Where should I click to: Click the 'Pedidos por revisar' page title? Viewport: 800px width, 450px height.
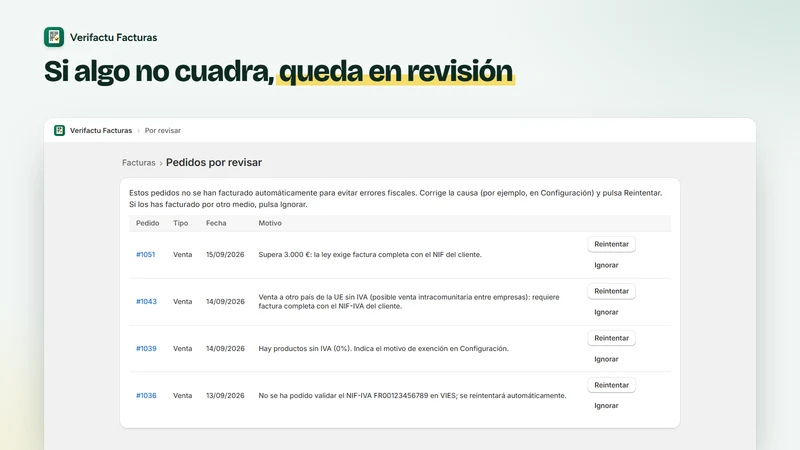(214, 162)
